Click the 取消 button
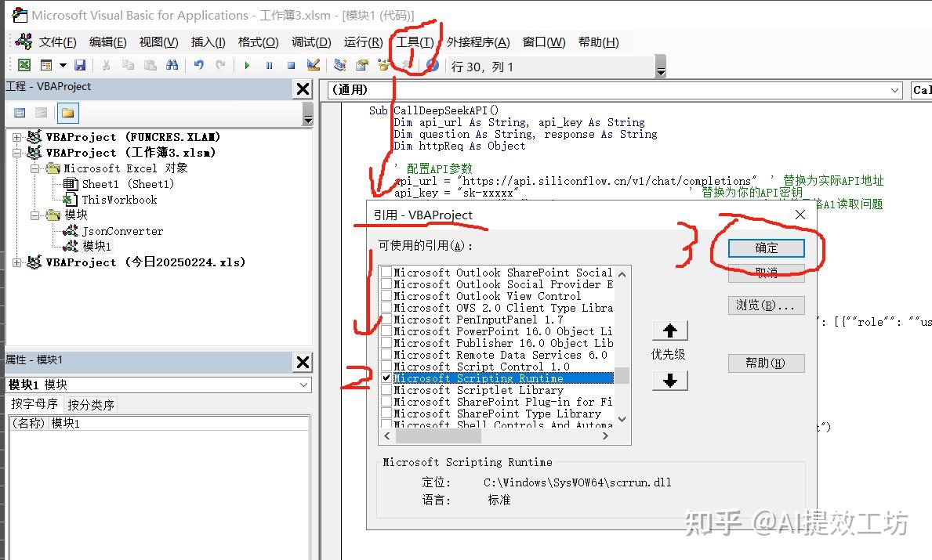The image size is (932, 560). point(766,273)
